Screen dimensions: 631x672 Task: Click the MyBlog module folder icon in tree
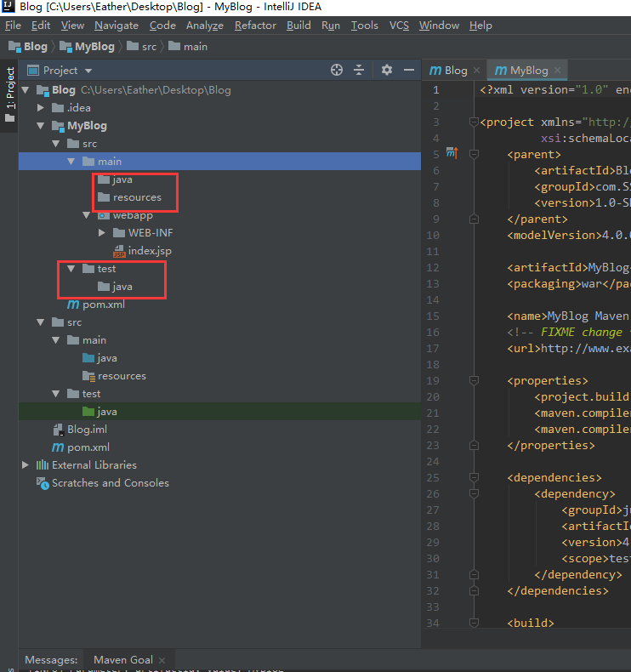tap(58, 126)
